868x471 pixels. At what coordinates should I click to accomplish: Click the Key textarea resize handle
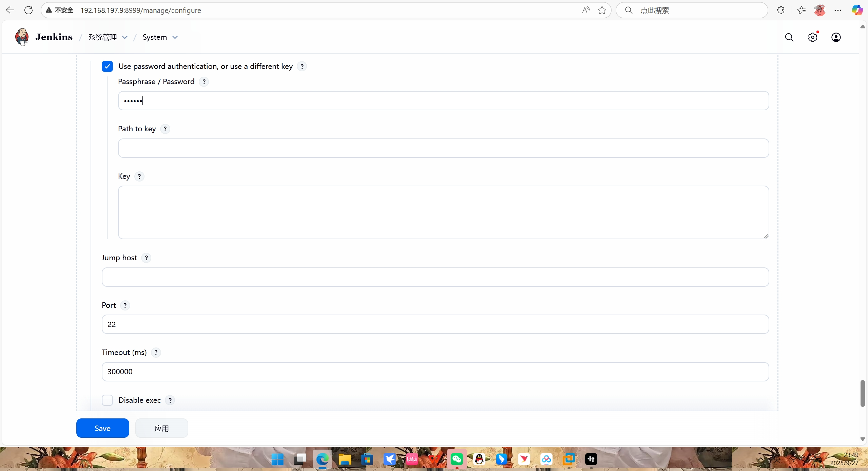coord(766,236)
